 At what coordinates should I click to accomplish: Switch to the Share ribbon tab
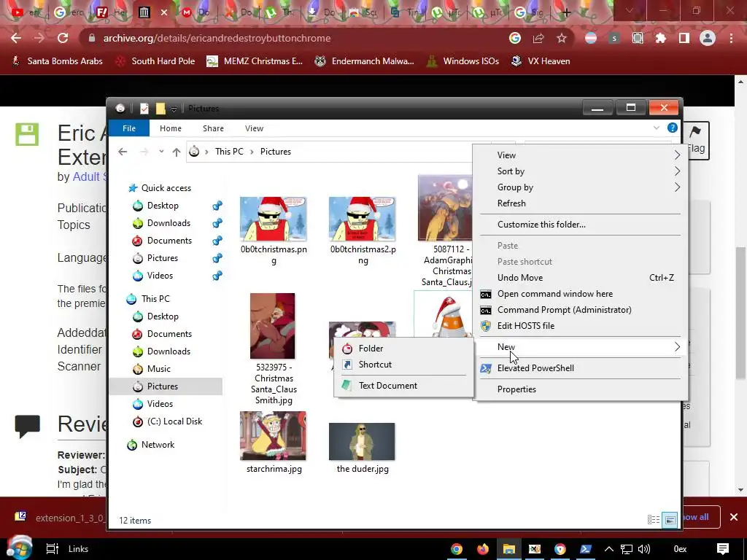(x=213, y=128)
